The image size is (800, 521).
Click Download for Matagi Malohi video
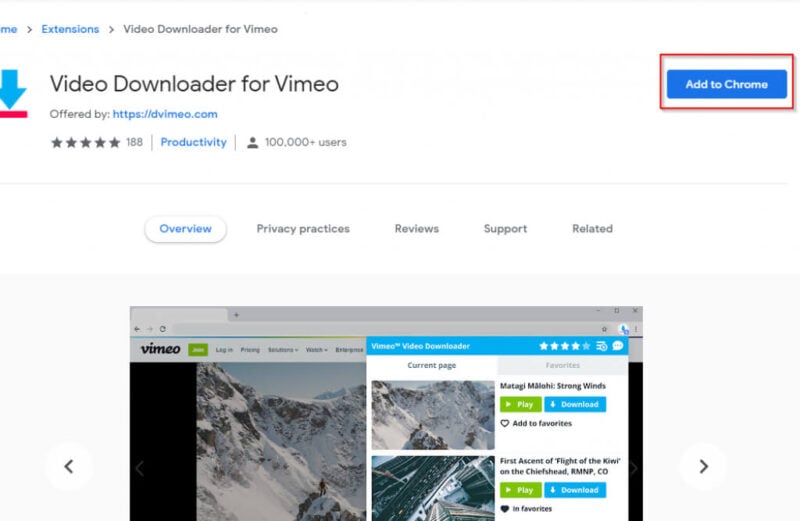tap(574, 404)
